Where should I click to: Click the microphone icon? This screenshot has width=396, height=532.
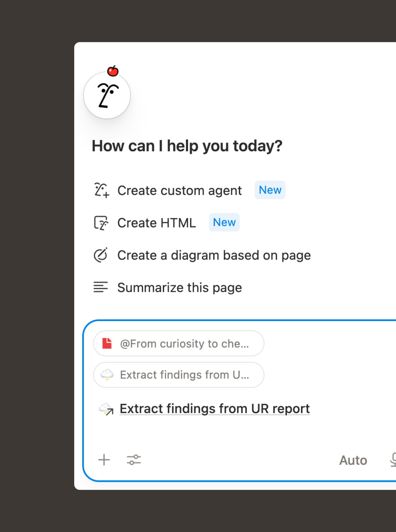393,460
